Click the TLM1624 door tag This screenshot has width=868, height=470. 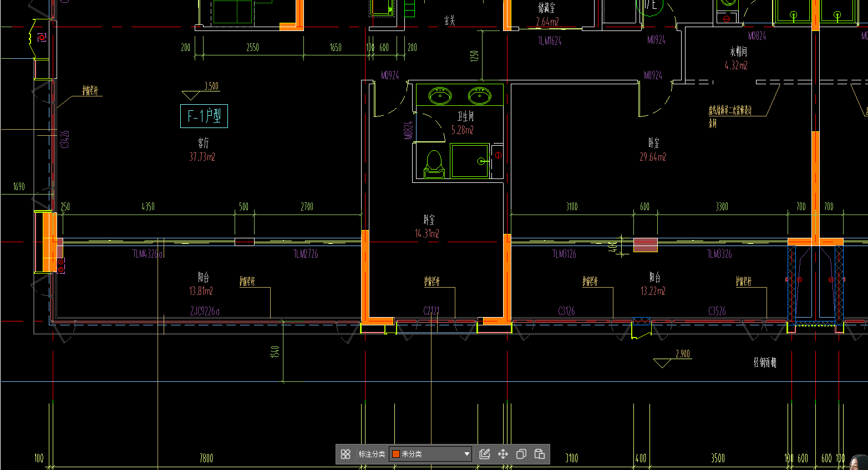[550, 40]
